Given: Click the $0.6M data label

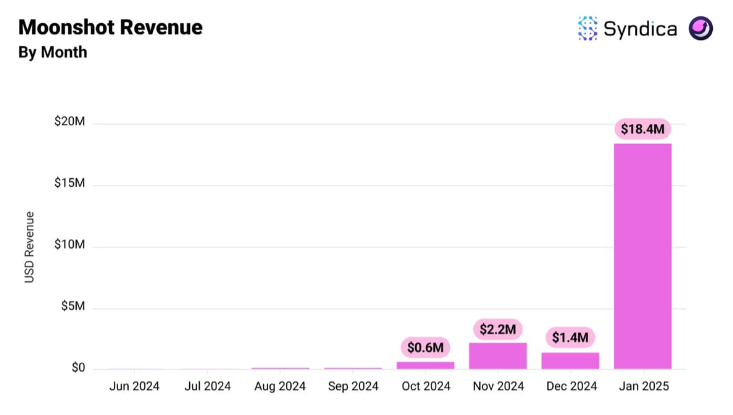Looking at the screenshot, I should [x=425, y=347].
